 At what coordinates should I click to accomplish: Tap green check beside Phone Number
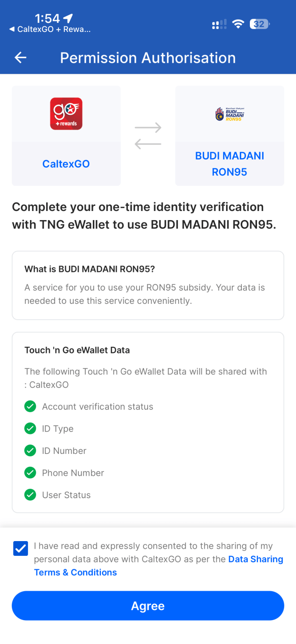click(30, 473)
